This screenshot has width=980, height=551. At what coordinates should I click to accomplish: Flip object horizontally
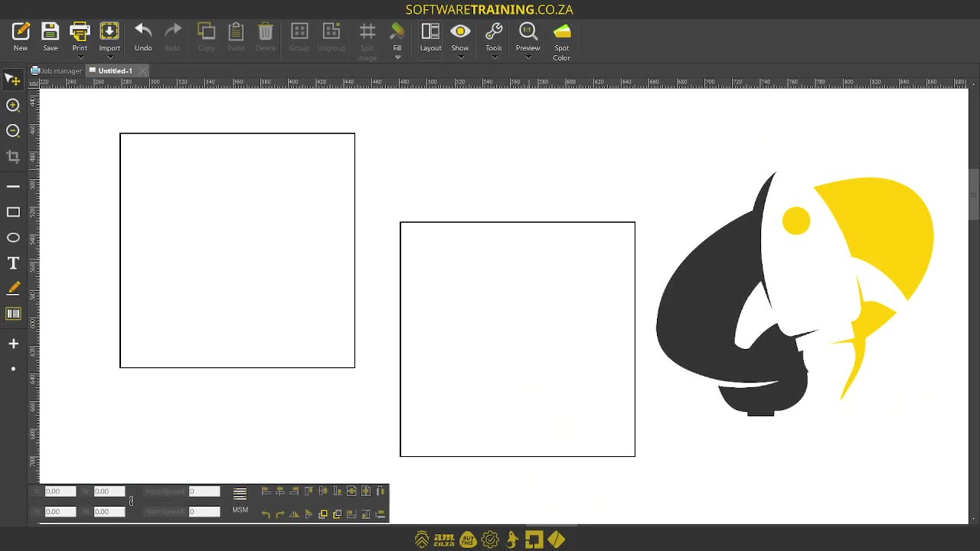(x=295, y=514)
